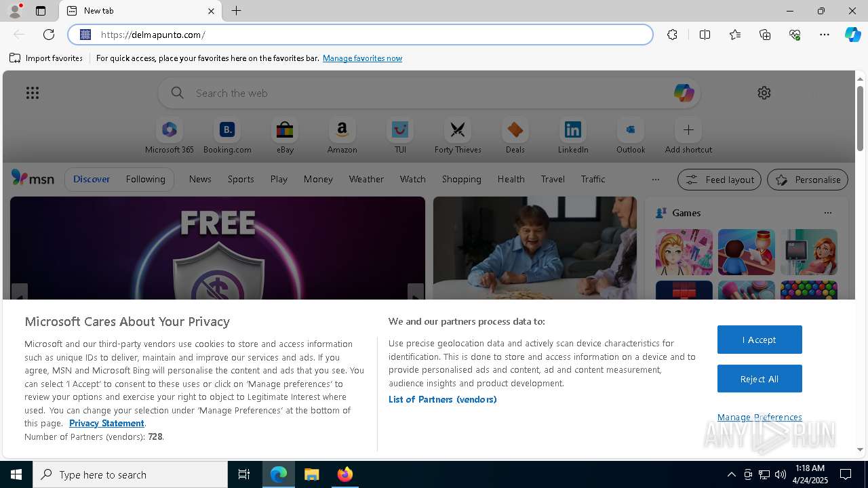Open the Favorites star icon
Screen dimensions: 868x488
pyautogui.click(x=735, y=35)
